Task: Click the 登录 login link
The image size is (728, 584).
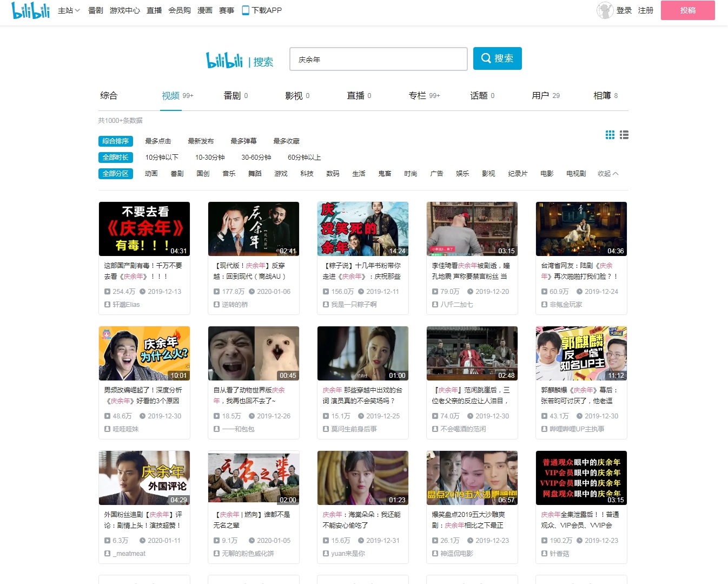Action: 624,10
